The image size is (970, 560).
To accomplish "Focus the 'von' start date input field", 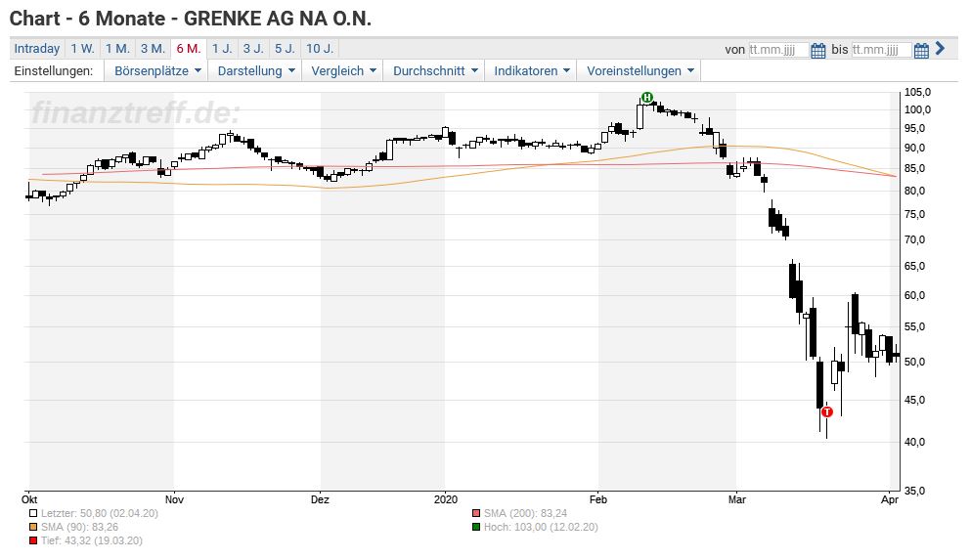I will [778, 50].
